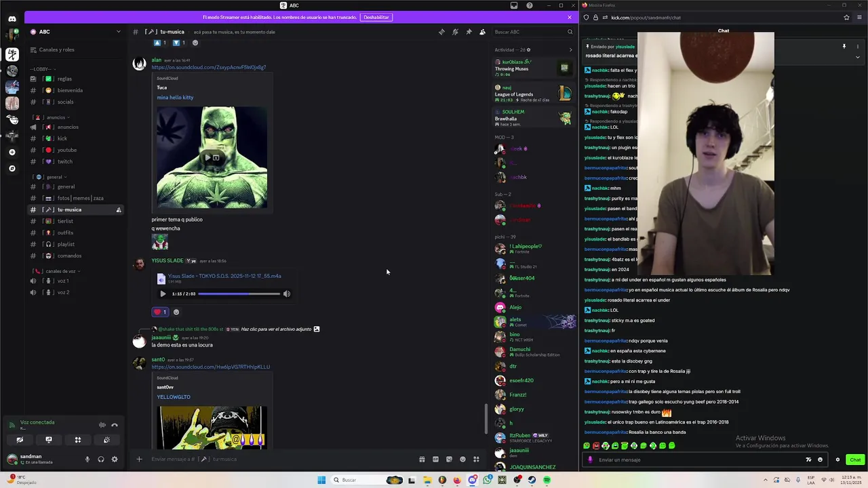Turn on camera in voice panel
Screen dimensions: 868x488
[20, 440]
